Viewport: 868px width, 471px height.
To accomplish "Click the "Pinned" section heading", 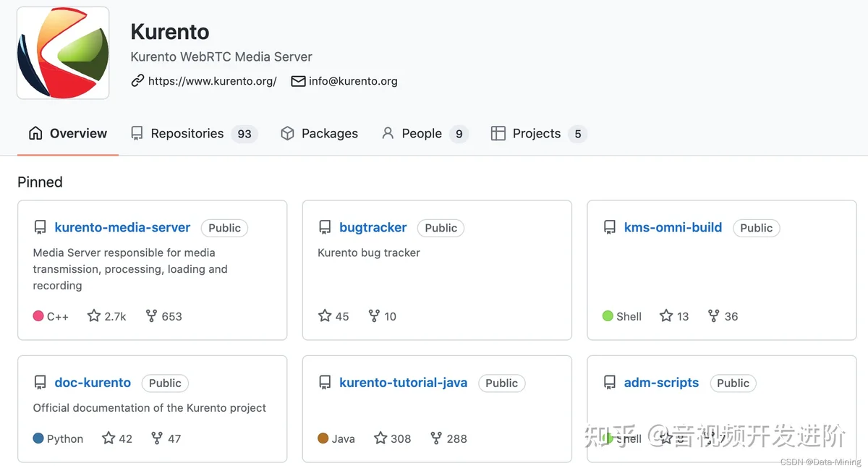I will [x=40, y=182].
